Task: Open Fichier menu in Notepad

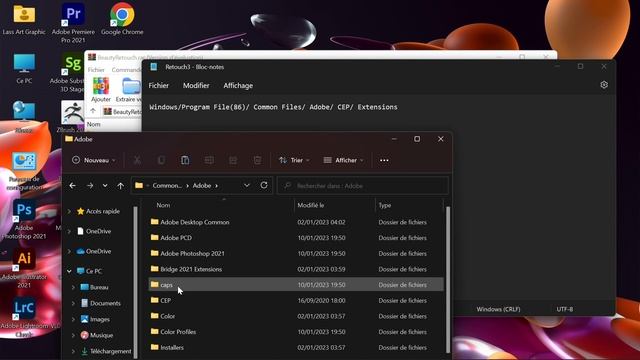Action: tap(159, 85)
